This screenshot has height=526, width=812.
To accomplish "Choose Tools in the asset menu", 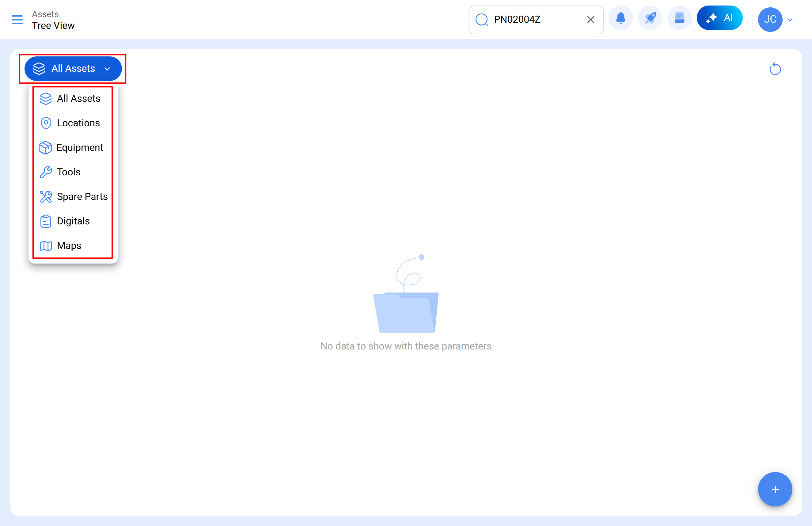I will pyautogui.click(x=69, y=172).
